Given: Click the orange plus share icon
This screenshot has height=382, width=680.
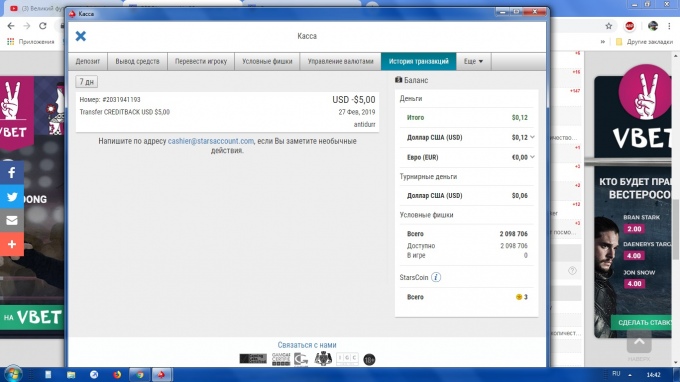Looking at the screenshot, I should click(12, 244).
